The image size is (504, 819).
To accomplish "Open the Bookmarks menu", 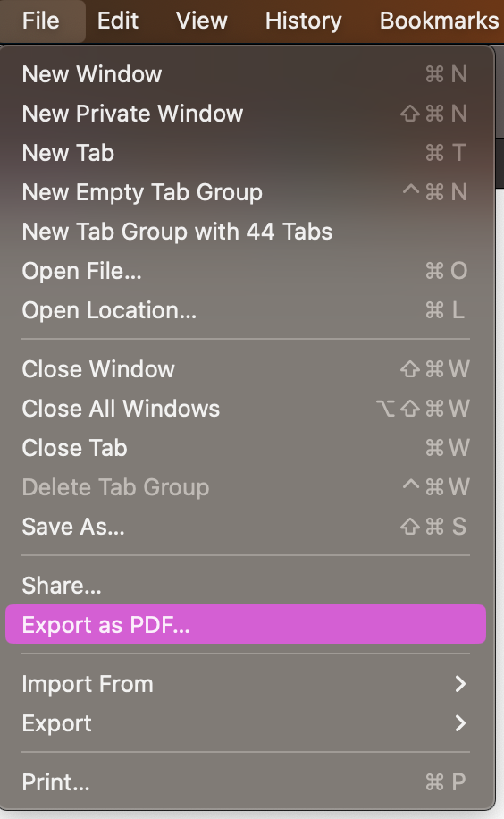I will click(x=439, y=21).
